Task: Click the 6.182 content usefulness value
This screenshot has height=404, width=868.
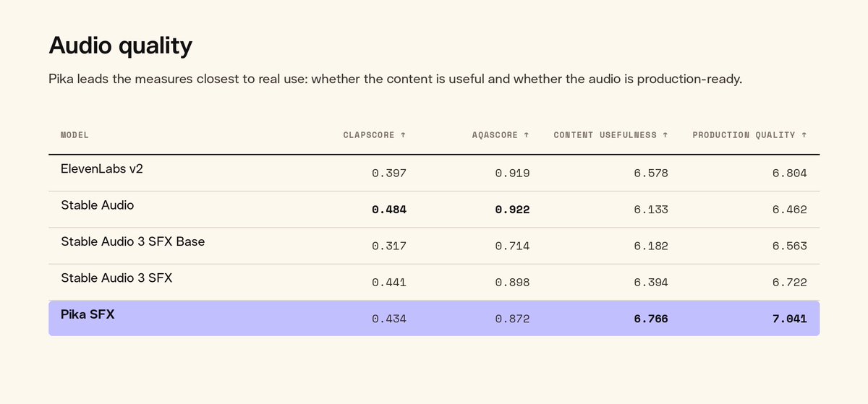Action: click(x=651, y=246)
